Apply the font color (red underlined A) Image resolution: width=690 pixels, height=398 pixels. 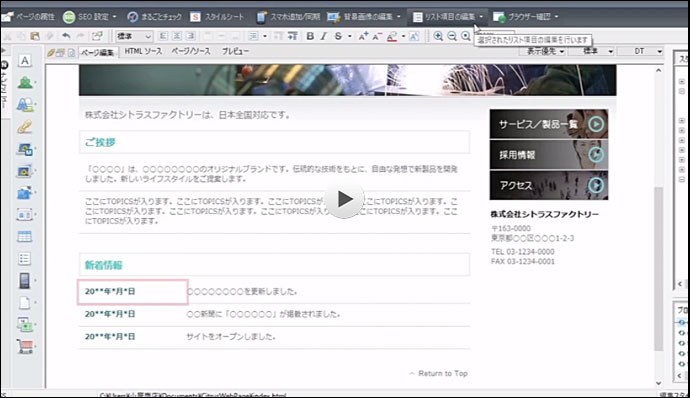point(392,36)
